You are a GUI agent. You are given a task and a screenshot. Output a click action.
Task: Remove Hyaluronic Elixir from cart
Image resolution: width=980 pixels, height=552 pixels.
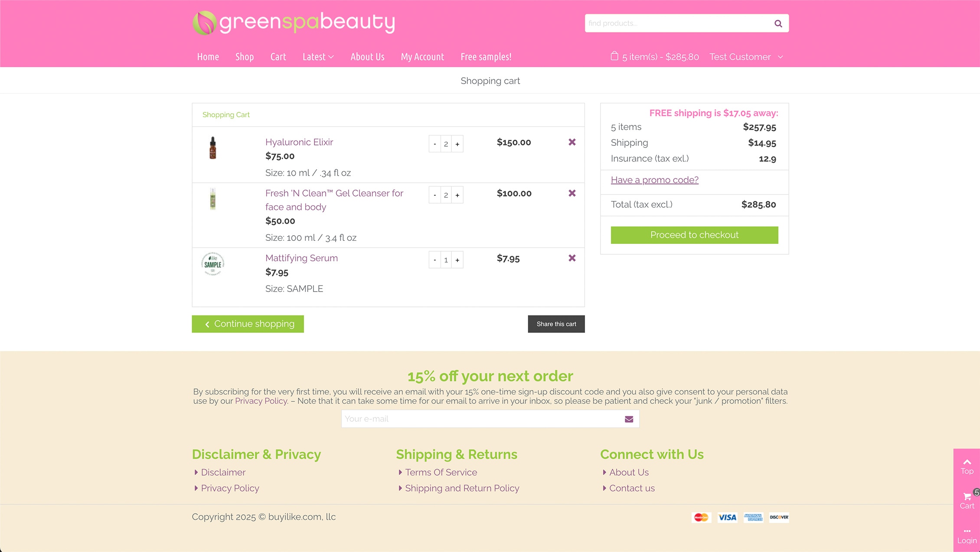[572, 142]
